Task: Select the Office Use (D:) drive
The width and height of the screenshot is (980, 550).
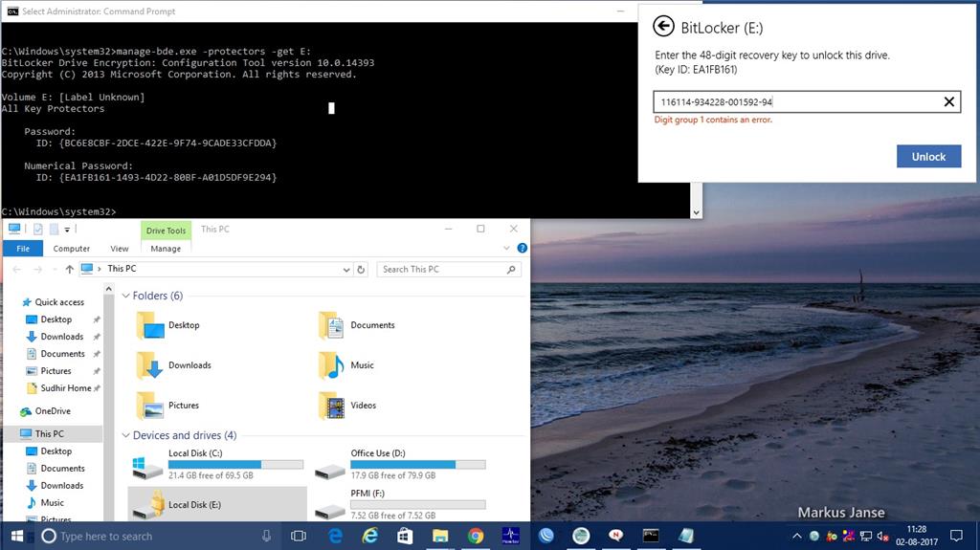Action: (x=400, y=464)
